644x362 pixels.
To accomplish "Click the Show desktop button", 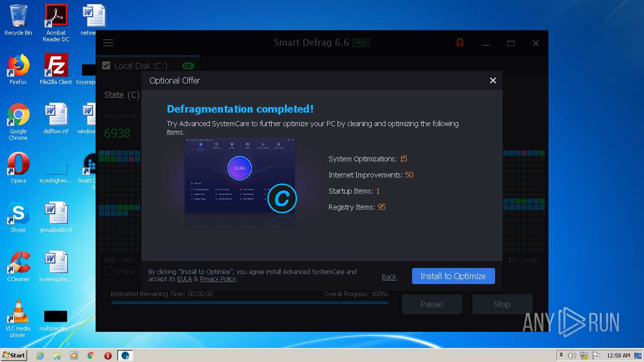I will click(x=638, y=355).
